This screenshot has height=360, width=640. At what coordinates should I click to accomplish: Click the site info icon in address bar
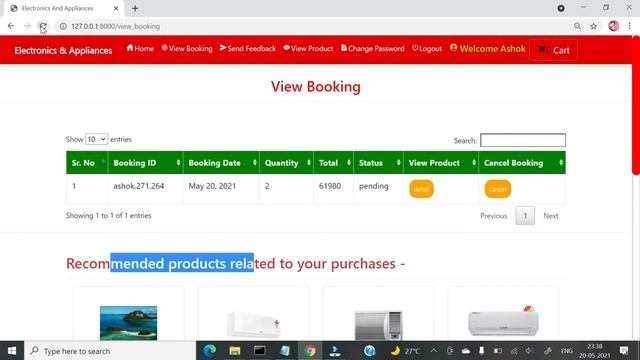(63, 26)
